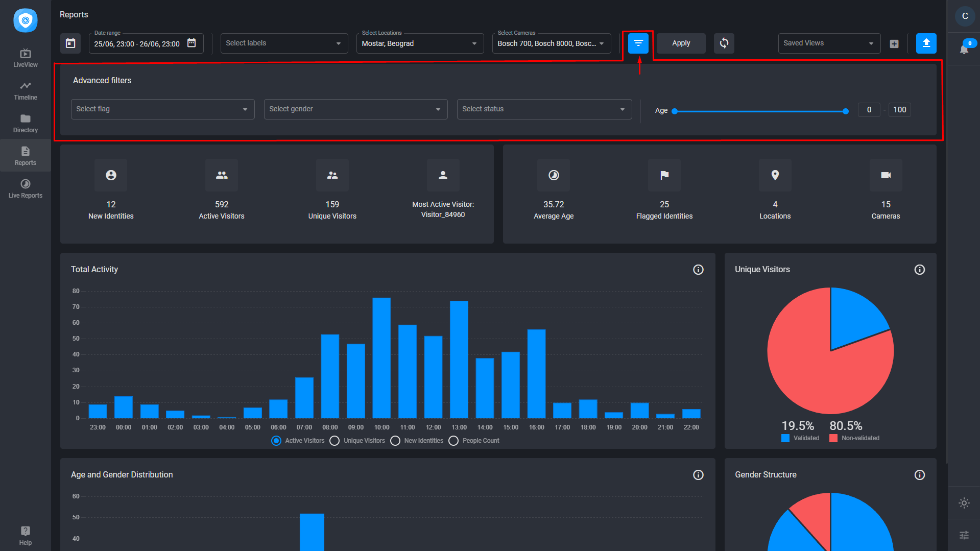Click the 592 Active Visitors value
The width and height of the screenshot is (980, 551).
pyautogui.click(x=222, y=204)
